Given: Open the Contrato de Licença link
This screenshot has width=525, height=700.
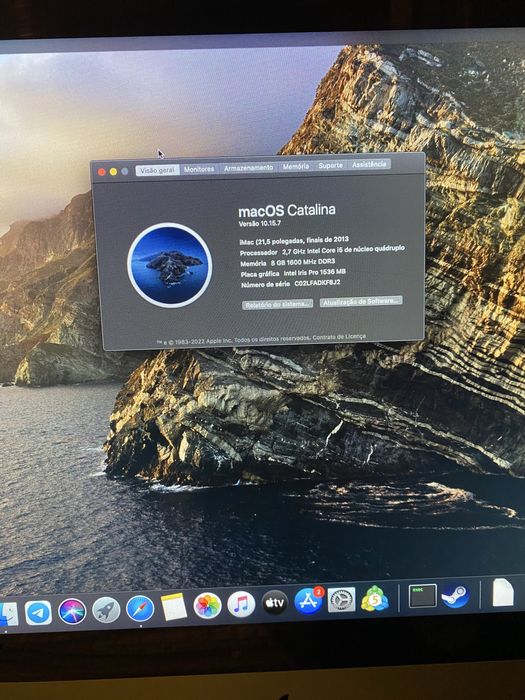Looking at the screenshot, I should [339, 337].
